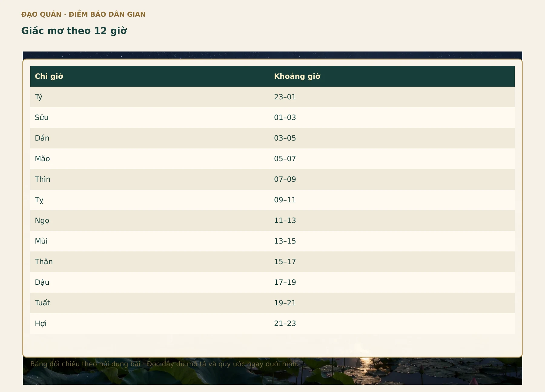The height and width of the screenshot is (392, 545).
Task: Select the 'Thân' row cell
Action: coord(150,262)
